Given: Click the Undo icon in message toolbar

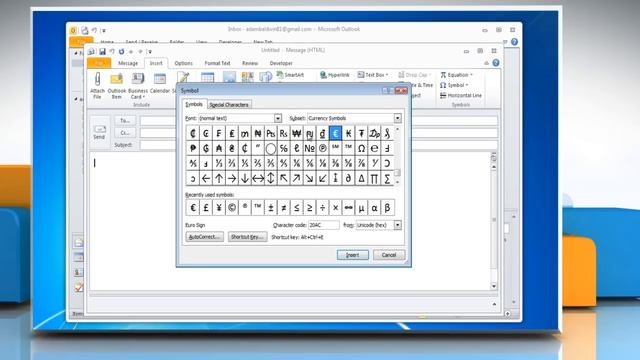Looking at the screenshot, I should (x=112, y=51).
